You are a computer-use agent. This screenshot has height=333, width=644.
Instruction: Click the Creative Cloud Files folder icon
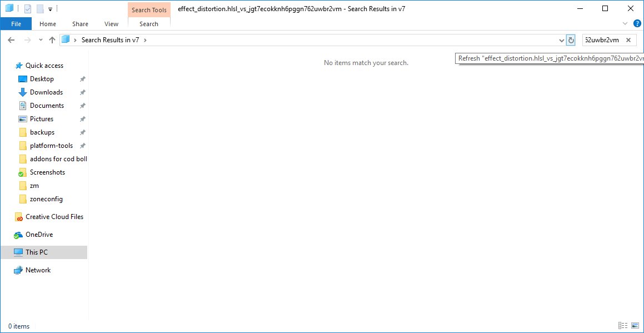point(18,217)
